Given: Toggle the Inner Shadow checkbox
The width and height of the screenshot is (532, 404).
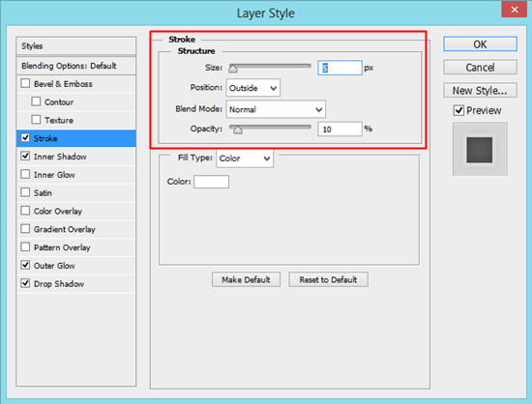Looking at the screenshot, I should (25, 156).
